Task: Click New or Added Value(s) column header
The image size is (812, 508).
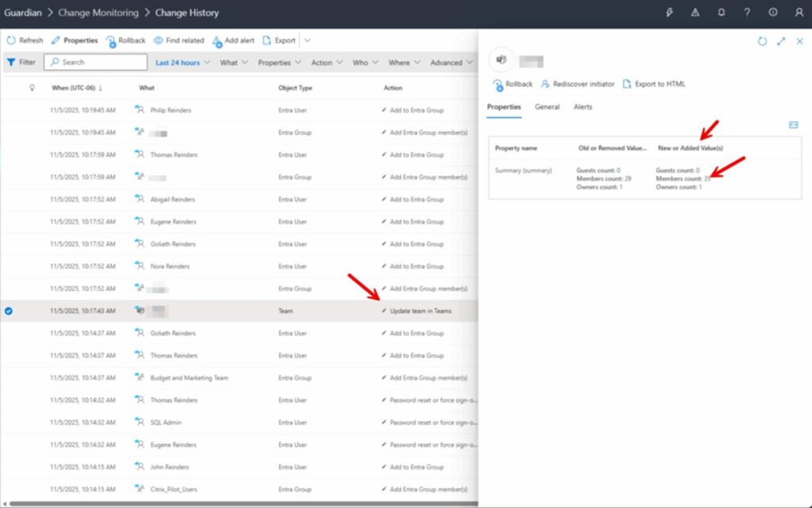Action: pos(691,148)
